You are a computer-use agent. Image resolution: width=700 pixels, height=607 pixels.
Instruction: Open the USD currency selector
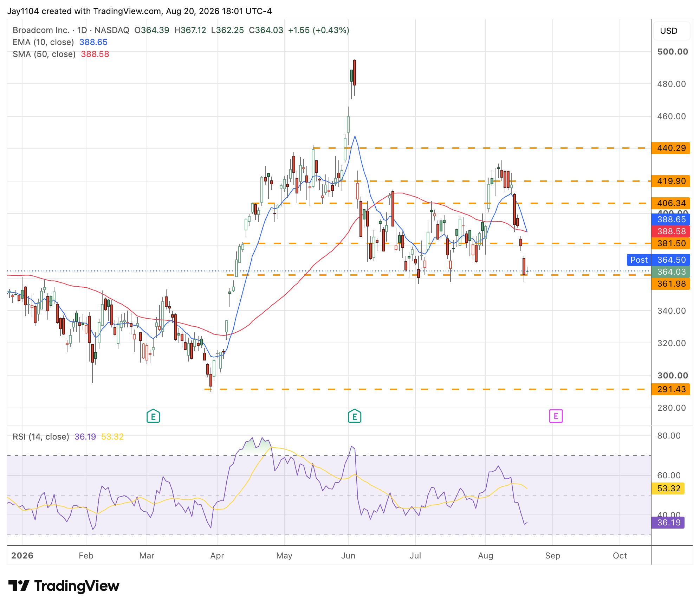(672, 31)
